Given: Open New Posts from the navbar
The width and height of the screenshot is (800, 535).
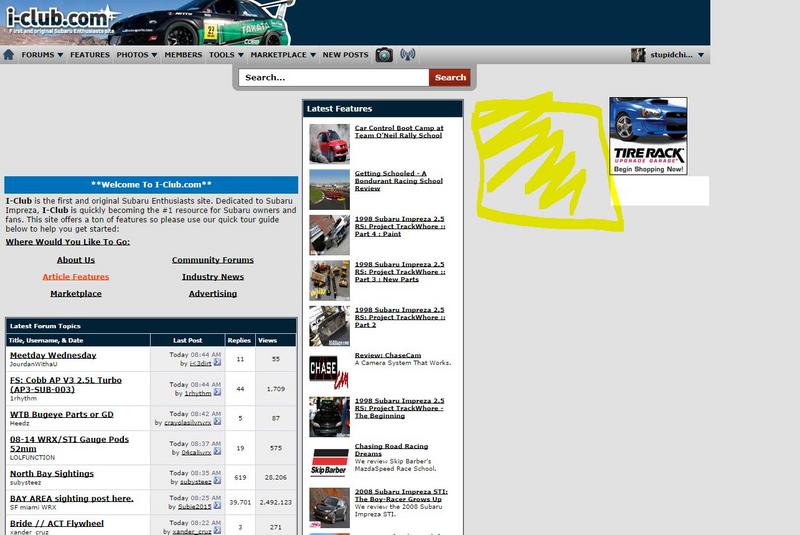Looking at the screenshot, I should 345,55.
